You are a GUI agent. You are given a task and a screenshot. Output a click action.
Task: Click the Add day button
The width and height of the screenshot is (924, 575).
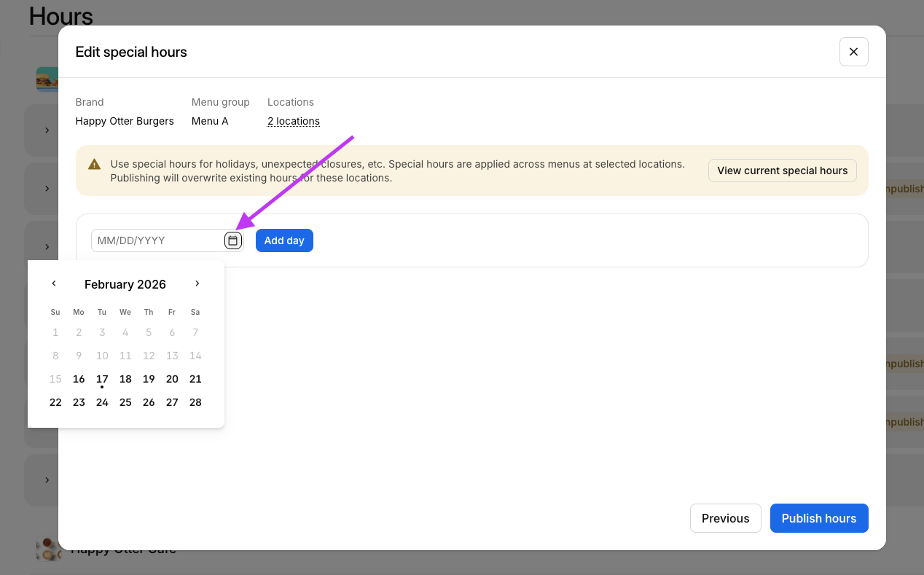pyautogui.click(x=284, y=240)
